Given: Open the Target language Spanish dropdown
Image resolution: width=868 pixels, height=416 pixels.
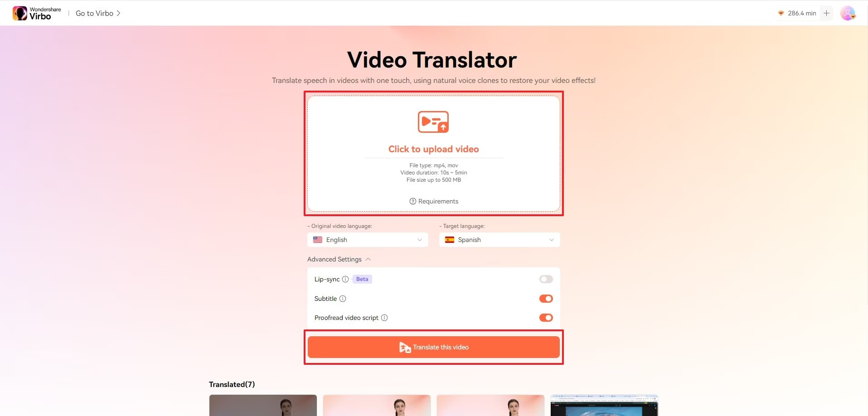Looking at the screenshot, I should pyautogui.click(x=499, y=240).
